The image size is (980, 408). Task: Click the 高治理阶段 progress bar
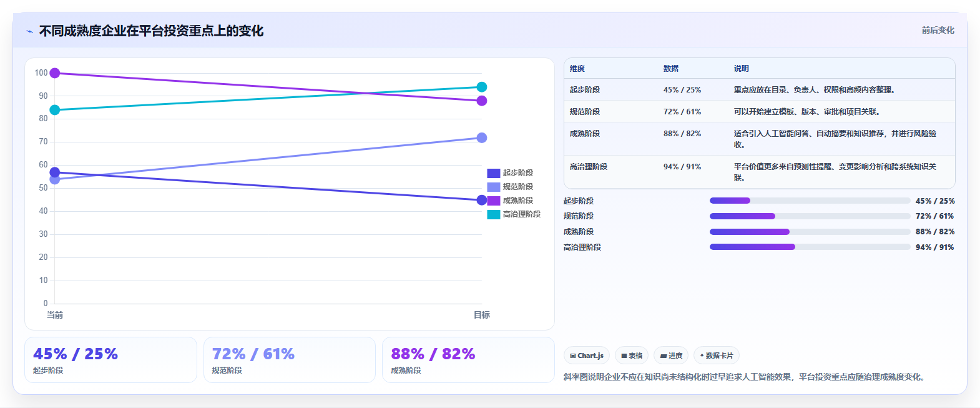[810, 247]
